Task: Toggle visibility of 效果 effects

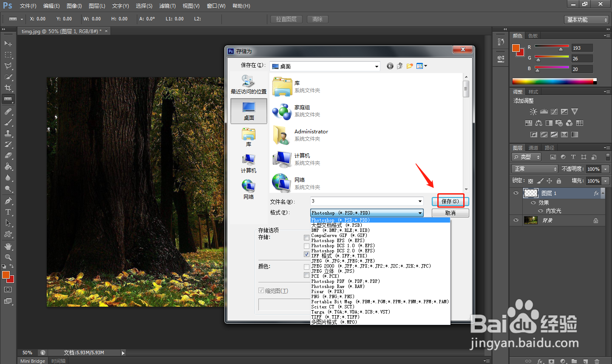Action: pos(533,203)
